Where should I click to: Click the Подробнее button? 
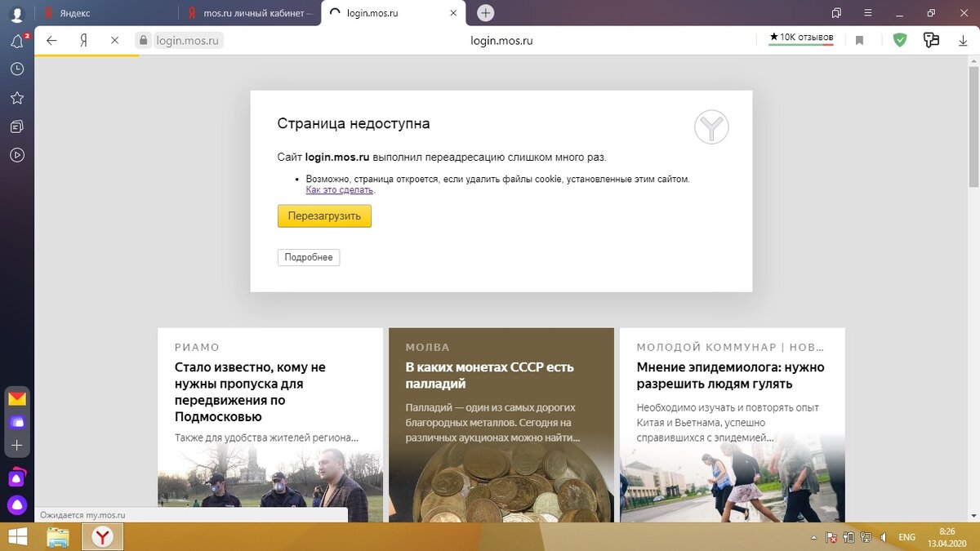pos(309,257)
